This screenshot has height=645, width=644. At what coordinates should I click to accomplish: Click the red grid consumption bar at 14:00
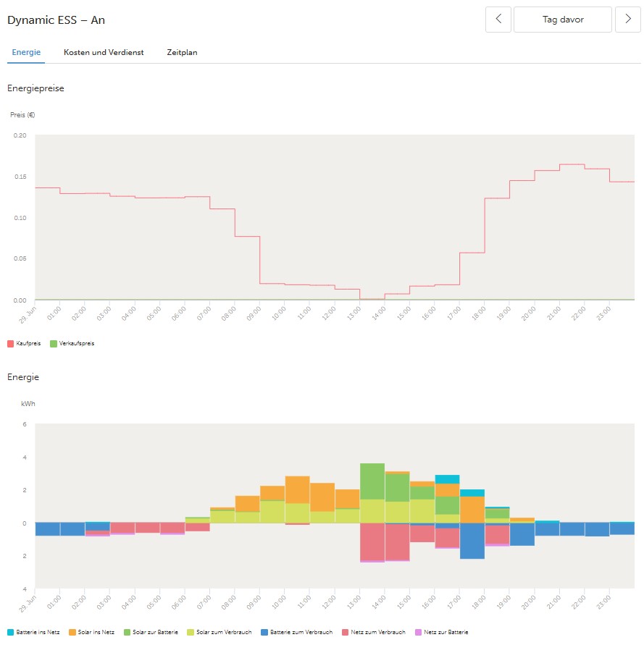click(x=397, y=541)
